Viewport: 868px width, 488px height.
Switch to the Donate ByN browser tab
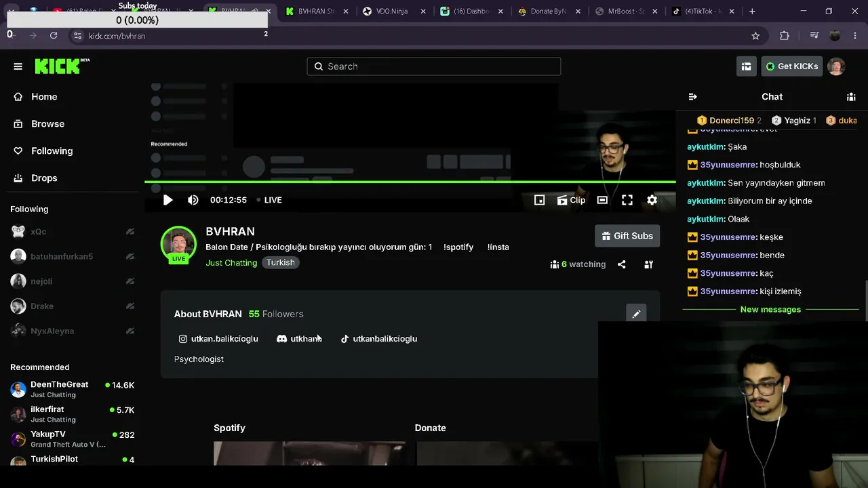[550, 12]
